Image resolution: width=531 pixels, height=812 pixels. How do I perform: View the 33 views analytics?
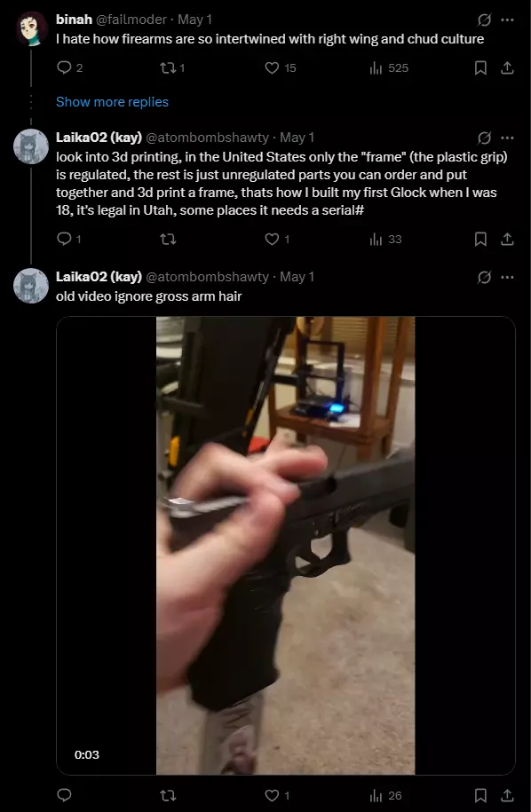[385, 239]
